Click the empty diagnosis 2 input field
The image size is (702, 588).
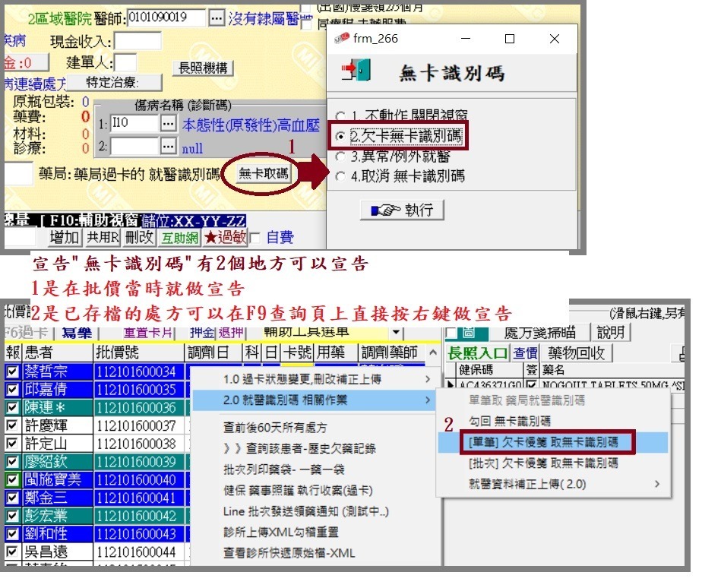(x=134, y=146)
